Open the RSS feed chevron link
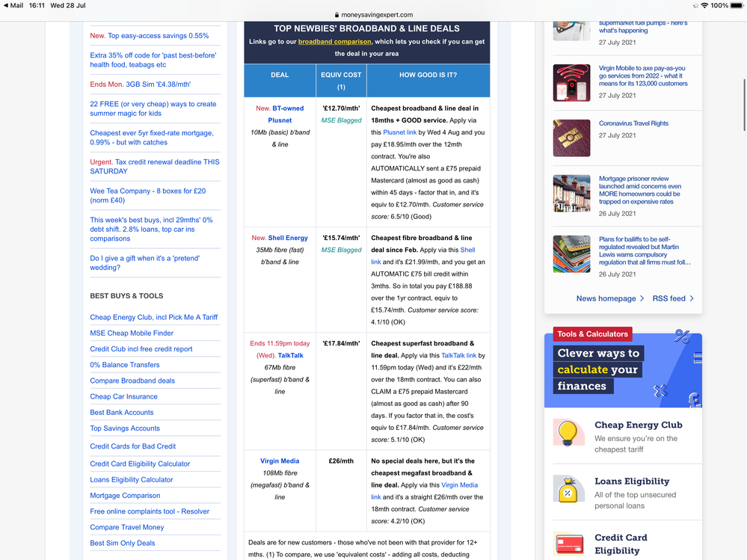The width and height of the screenshot is (747, 560). point(673,298)
